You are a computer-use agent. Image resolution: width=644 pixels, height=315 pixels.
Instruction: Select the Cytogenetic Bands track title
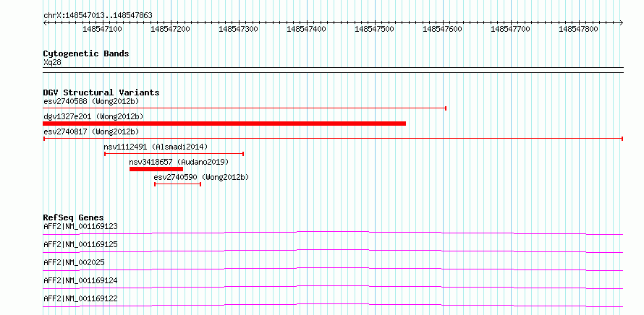(86, 53)
